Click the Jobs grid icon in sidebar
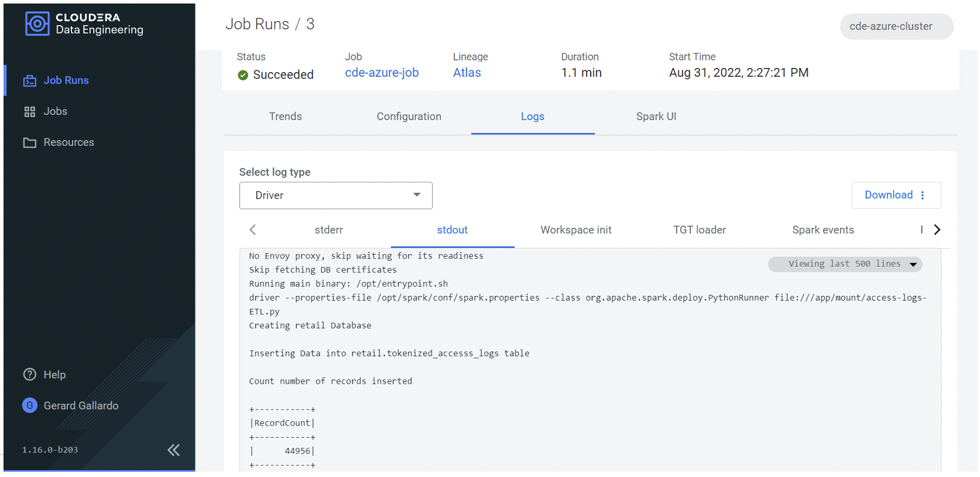This screenshot has width=980, height=477. pos(30,112)
